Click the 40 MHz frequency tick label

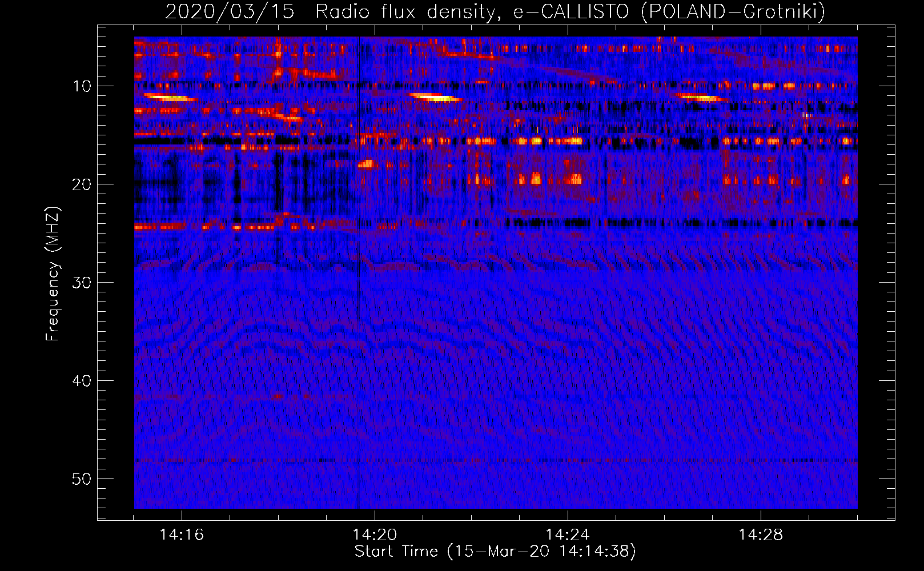coord(82,381)
